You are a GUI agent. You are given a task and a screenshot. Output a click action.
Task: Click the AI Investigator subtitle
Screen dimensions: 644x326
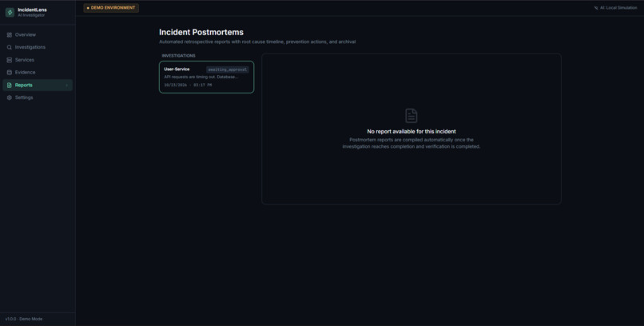click(31, 15)
